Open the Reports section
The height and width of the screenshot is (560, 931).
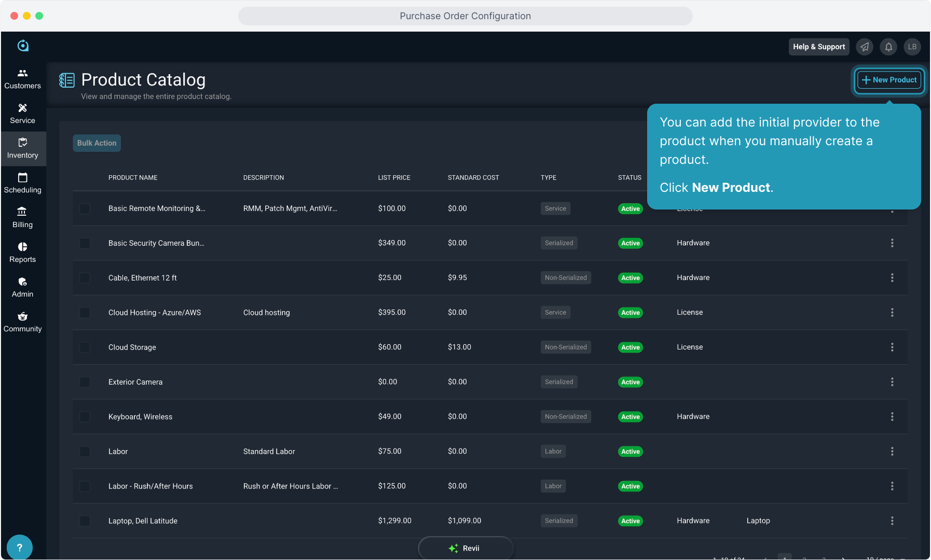tap(22, 253)
